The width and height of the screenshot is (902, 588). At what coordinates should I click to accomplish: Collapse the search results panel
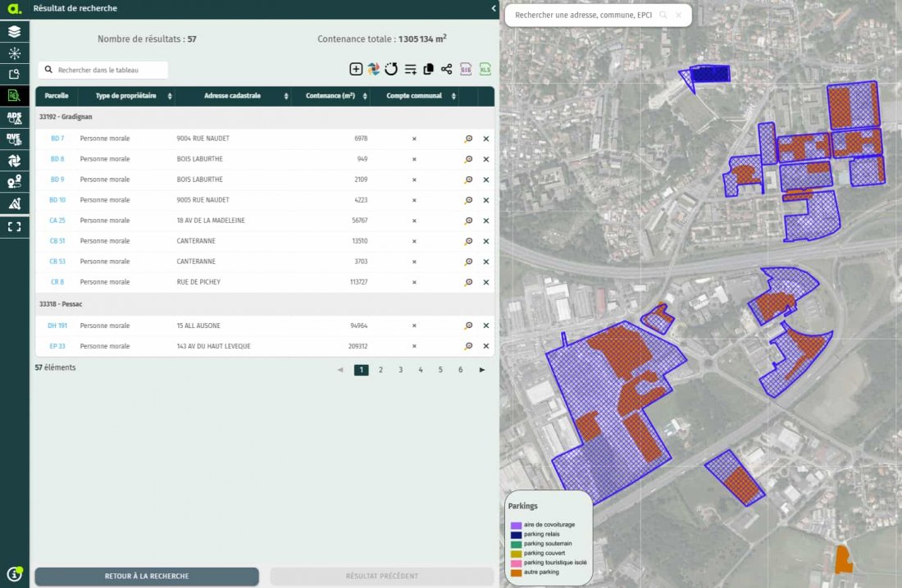pyautogui.click(x=493, y=8)
